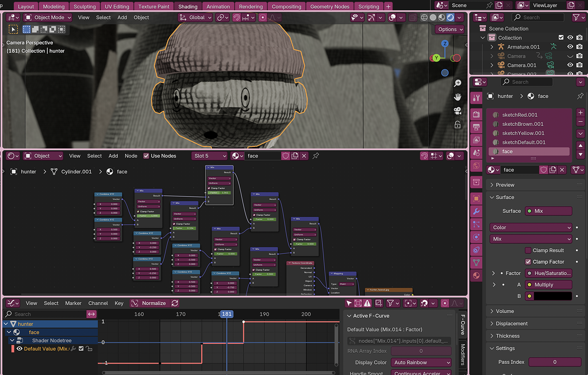Activate the pan view hand icon
The image size is (588, 375).
point(458,97)
